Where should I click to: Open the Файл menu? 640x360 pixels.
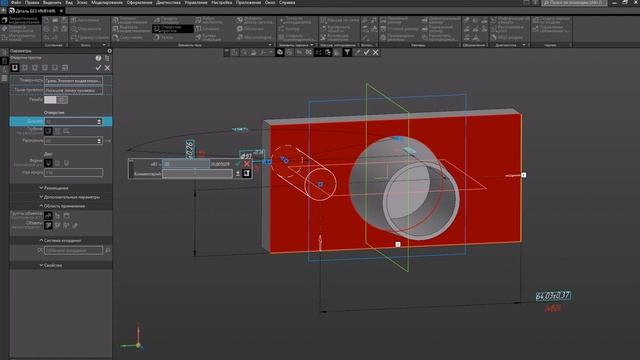(x=16, y=2)
